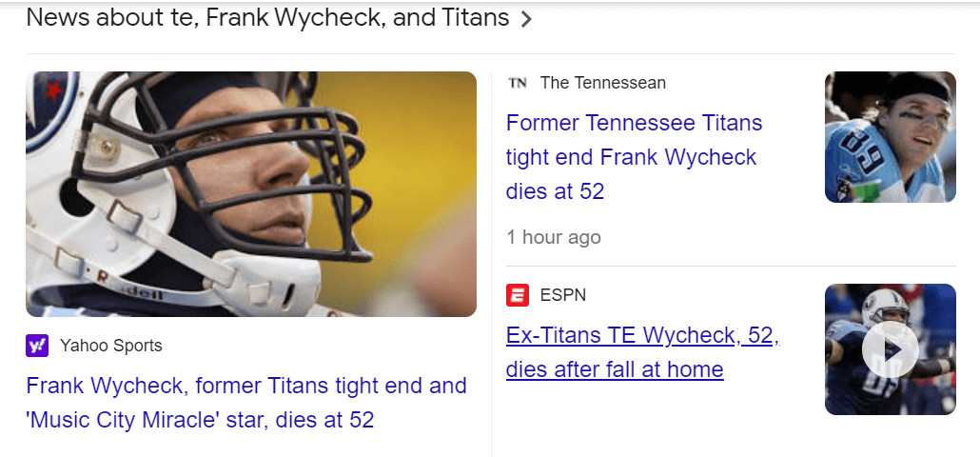Image resolution: width=980 pixels, height=457 pixels.
Task: Open Ex-Titans TE Wycheck dies after fall headline
Action: pos(642,352)
